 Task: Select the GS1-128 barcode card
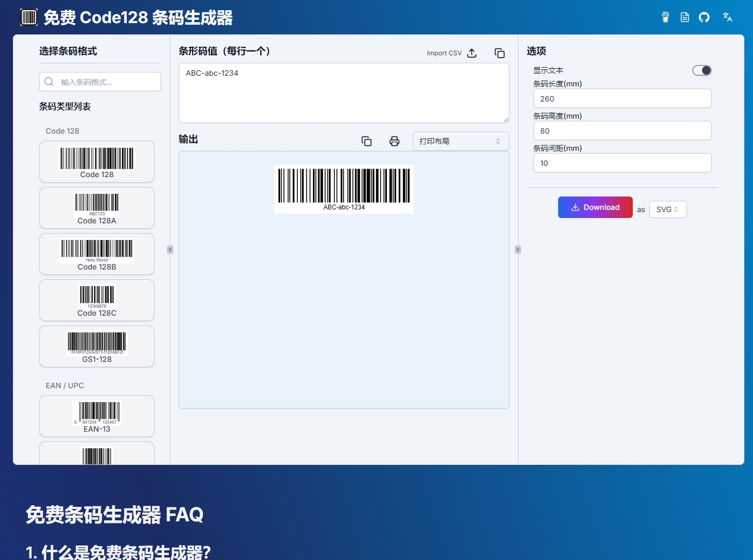click(x=97, y=346)
